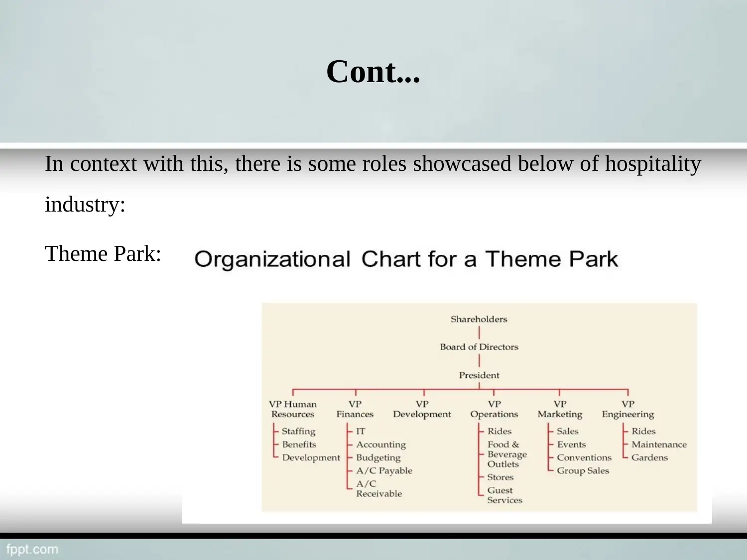Viewport: 747px width, 560px height.
Task: Select "Group Sales" entry
Action: point(583,471)
